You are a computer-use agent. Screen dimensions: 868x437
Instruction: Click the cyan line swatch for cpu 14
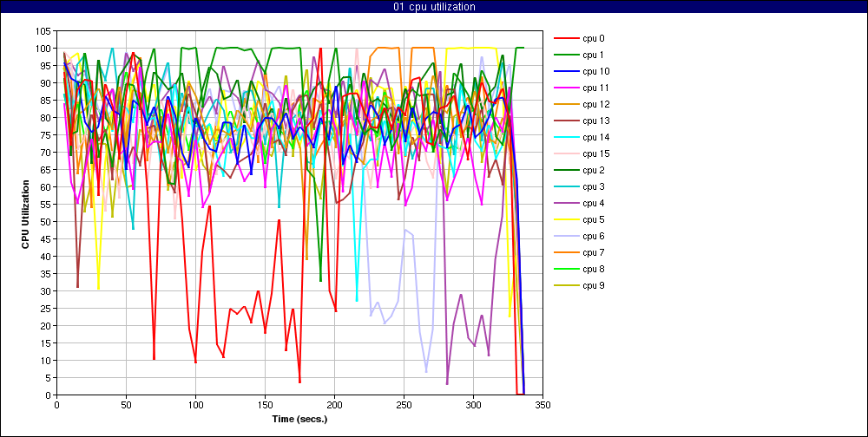click(x=566, y=137)
